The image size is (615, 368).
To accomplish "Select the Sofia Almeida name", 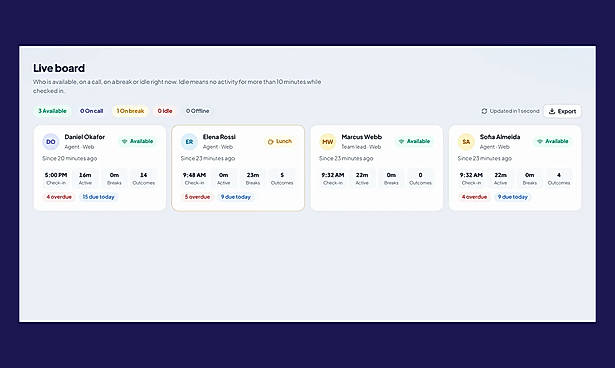I will click(x=500, y=137).
